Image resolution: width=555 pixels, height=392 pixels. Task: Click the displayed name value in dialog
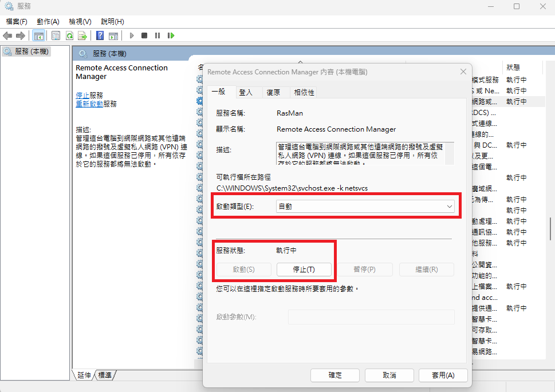pos(336,129)
